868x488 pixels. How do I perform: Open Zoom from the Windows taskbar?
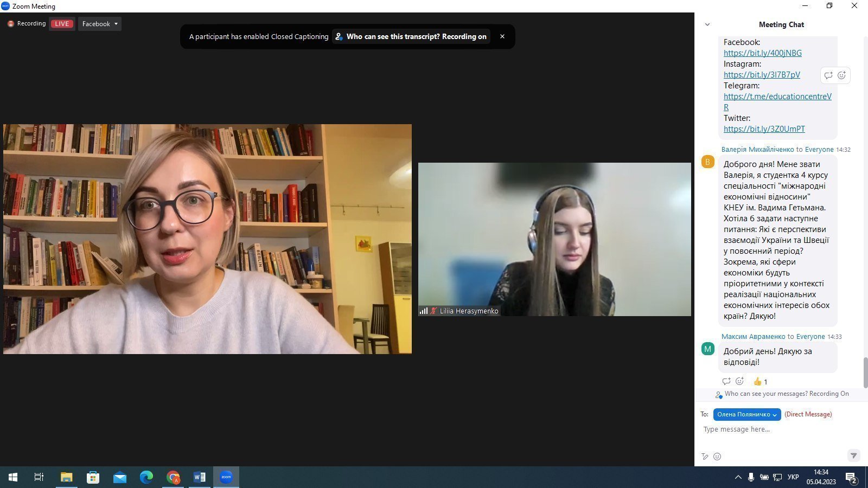226,477
